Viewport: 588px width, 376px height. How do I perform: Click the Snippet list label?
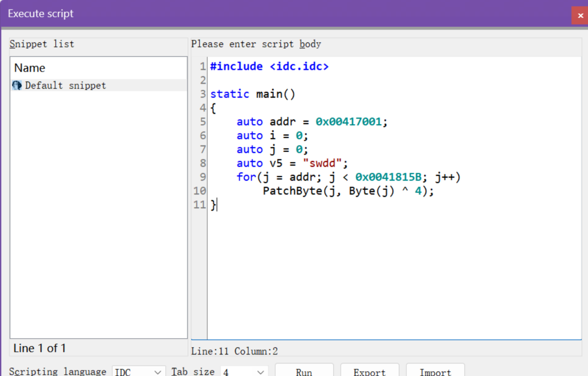point(42,44)
